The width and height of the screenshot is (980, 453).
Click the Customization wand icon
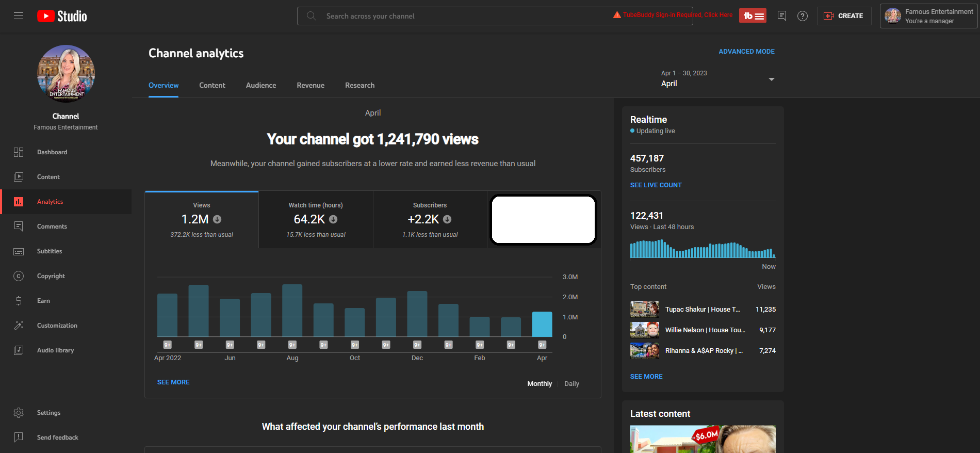[x=19, y=326]
